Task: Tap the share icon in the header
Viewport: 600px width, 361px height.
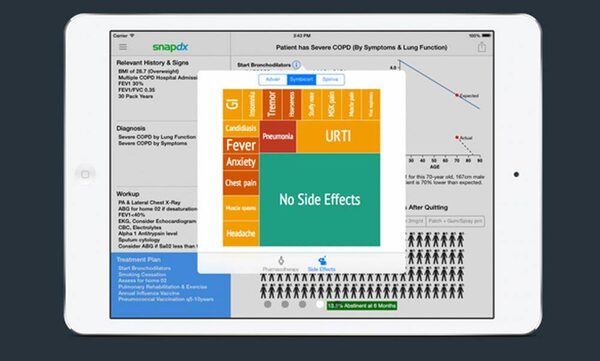Action: [x=482, y=47]
